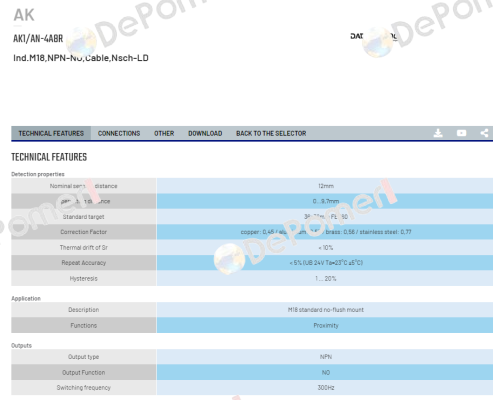Select the Correction Factor row value

pyautogui.click(x=325, y=232)
